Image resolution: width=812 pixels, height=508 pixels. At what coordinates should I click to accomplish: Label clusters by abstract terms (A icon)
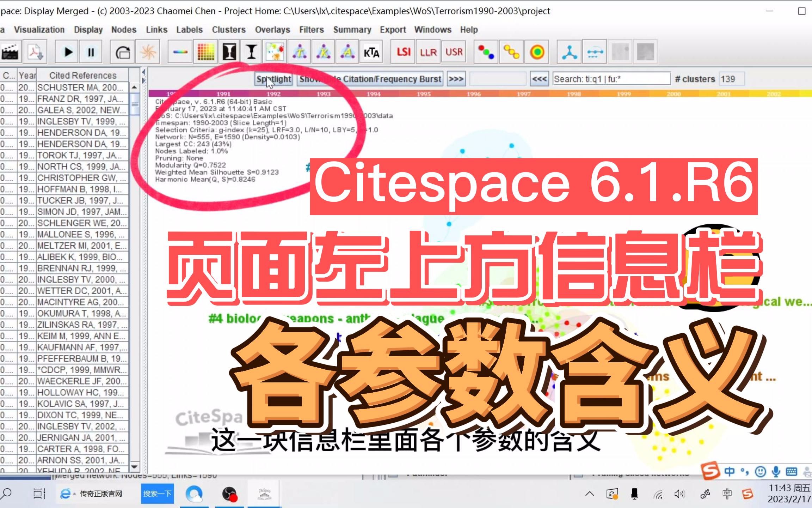(347, 52)
